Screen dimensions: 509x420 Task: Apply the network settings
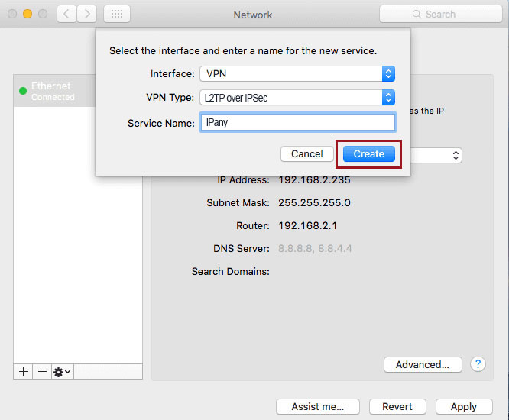pyautogui.click(x=463, y=406)
